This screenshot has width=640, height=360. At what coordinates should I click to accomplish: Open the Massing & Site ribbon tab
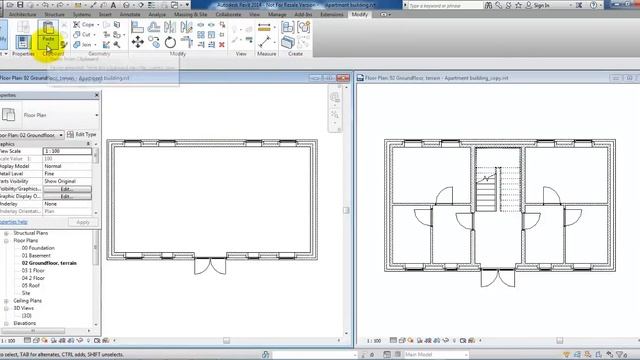click(191, 14)
